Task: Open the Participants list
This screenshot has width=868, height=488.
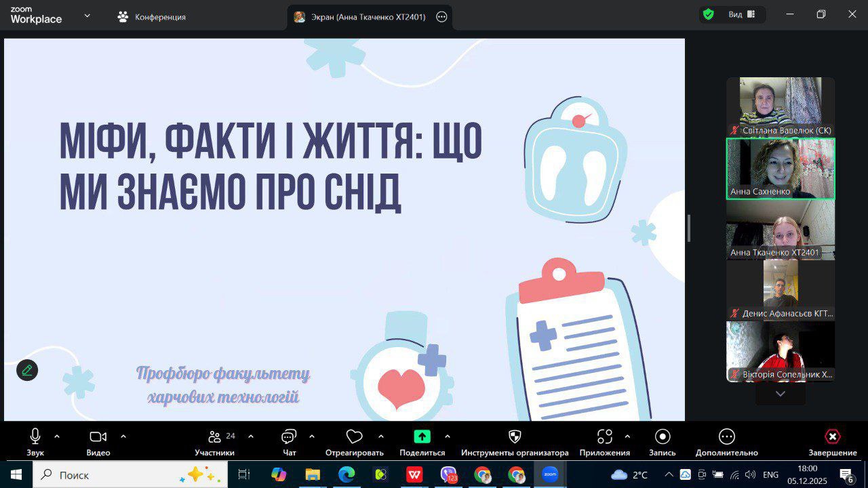Action: [x=215, y=436]
